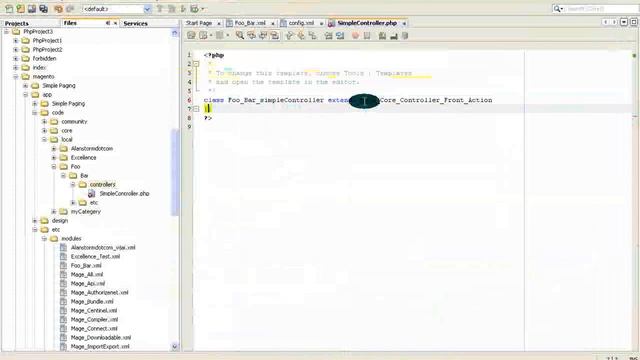
Task: Switch to the Services panel tab
Action: pyautogui.click(x=136, y=23)
